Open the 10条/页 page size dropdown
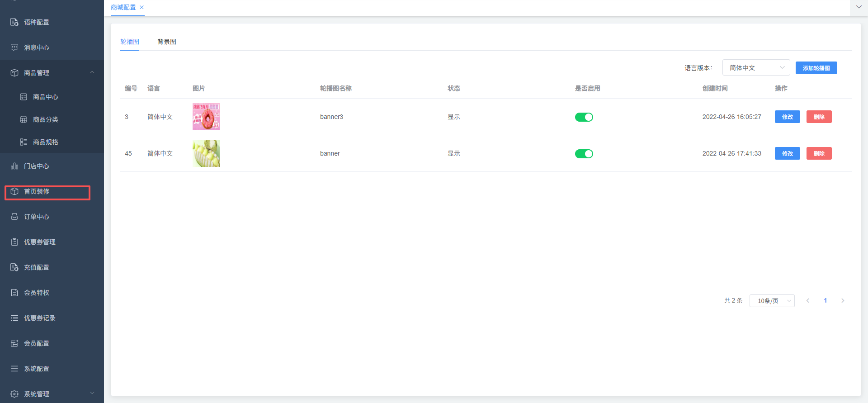Image resolution: width=868 pixels, height=403 pixels. tap(772, 301)
